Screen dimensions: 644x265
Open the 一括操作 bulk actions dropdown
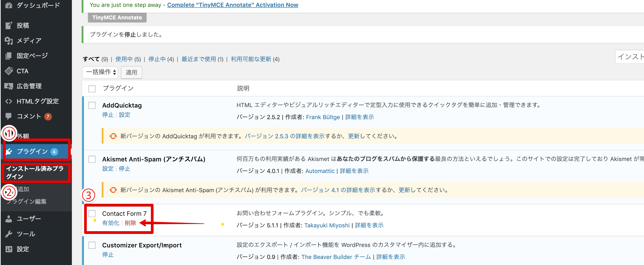(100, 72)
